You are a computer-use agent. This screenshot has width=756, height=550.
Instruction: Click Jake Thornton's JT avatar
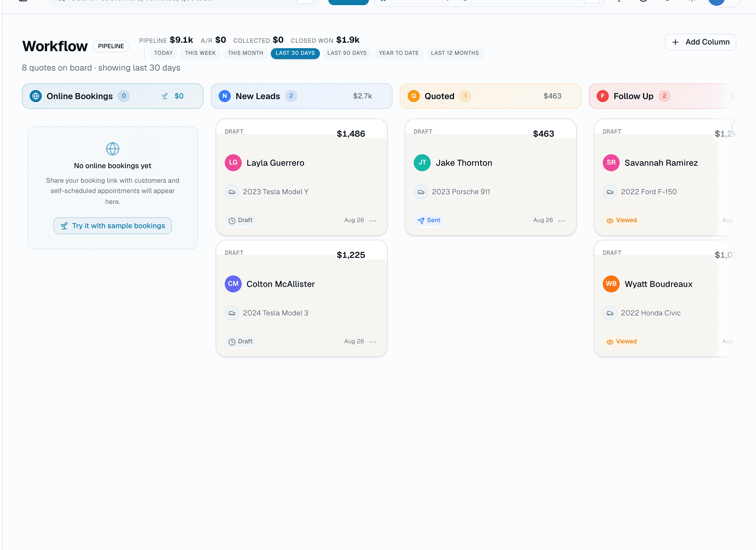click(x=422, y=163)
